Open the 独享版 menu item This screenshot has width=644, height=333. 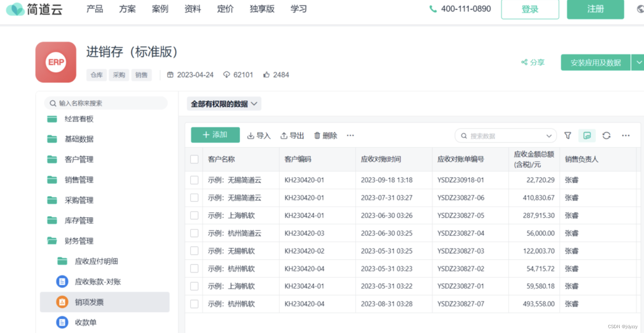point(262,9)
